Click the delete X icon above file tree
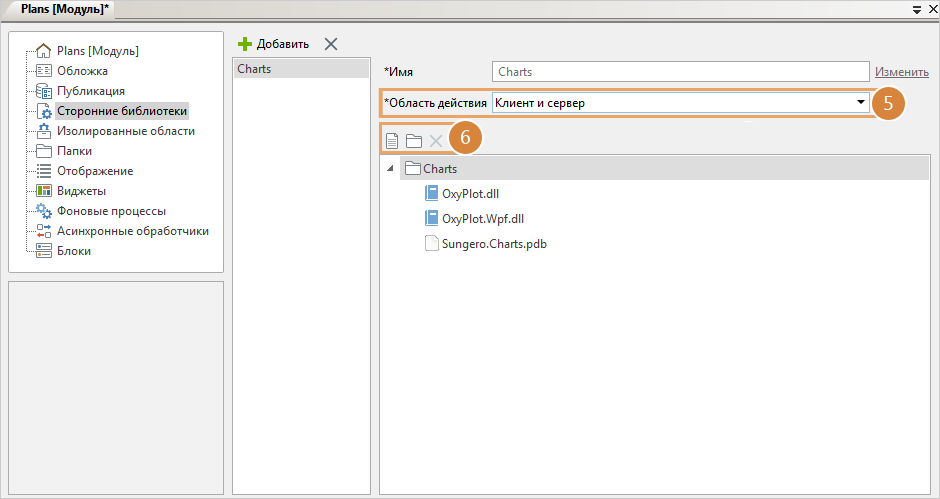Image resolution: width=940 pixels, height=499 pixels. 435,141
